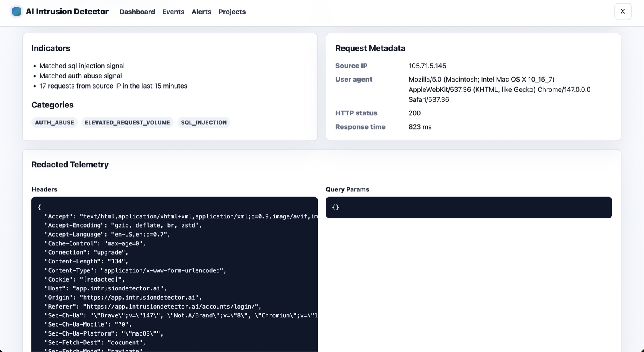The width and height of the screenshot is (644, 352).
Task: Click the "Sec-Ch-Ua-Mobile" header line
Action: [x=88, y=324]
